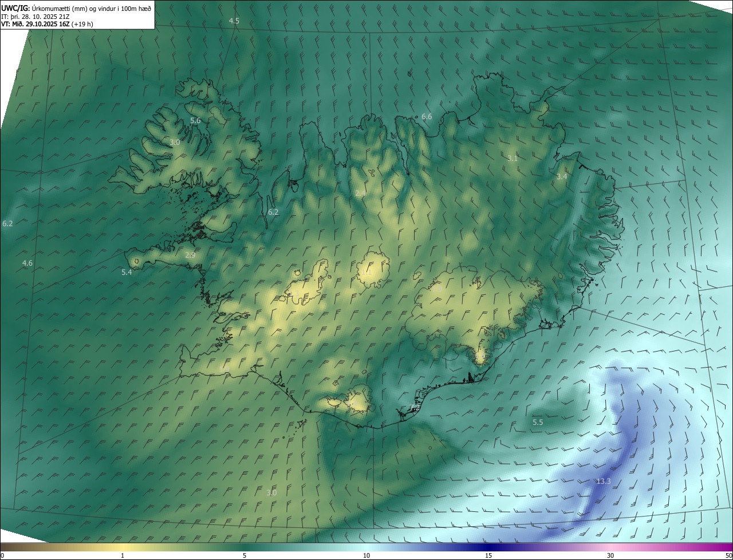Image resolution: width=733 pixels, height=560 pixels.
Task: Click the '3.0' value label in the Westfjords
Action: pyautogui.click(x=175, y=142)
